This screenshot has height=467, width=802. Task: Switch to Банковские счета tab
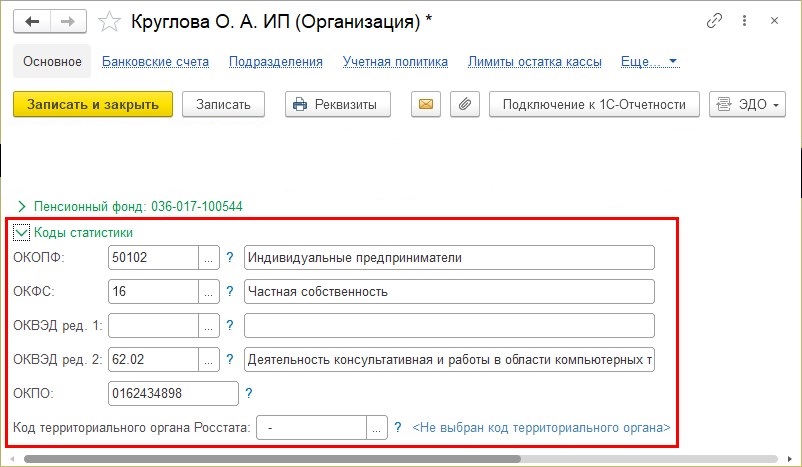[155, 61]
